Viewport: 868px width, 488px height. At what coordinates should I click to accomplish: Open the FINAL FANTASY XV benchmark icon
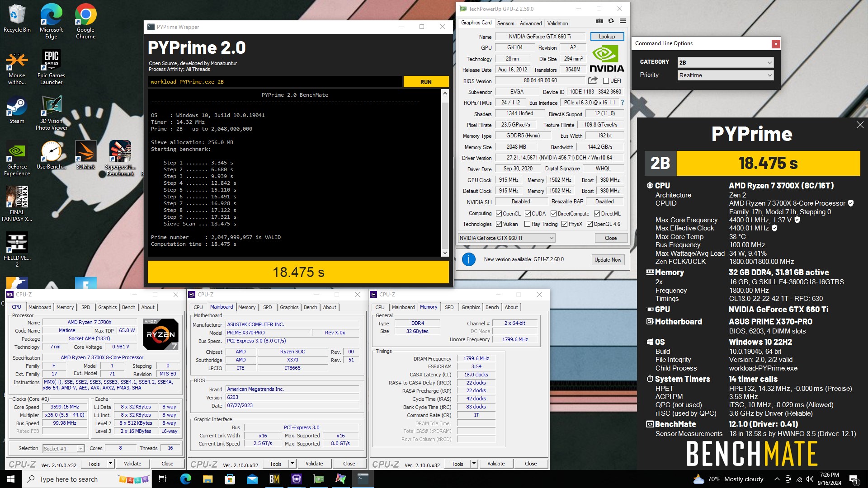click(17, 204)
